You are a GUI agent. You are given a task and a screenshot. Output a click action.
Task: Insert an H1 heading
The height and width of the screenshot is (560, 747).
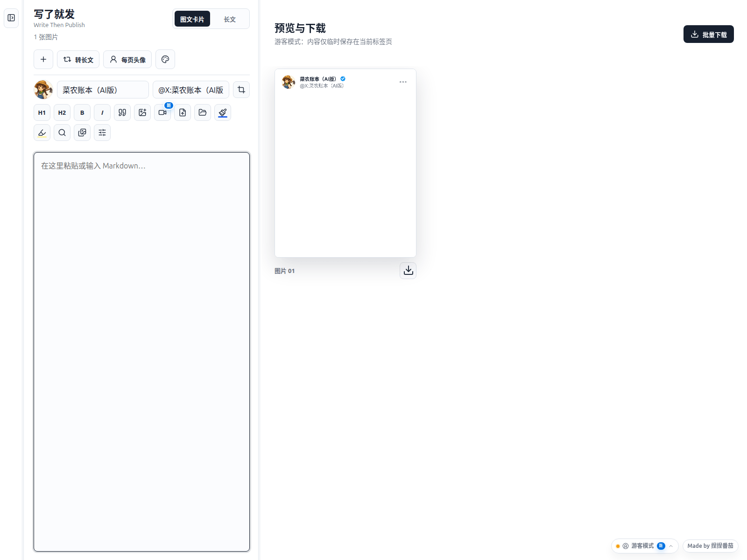42,112
